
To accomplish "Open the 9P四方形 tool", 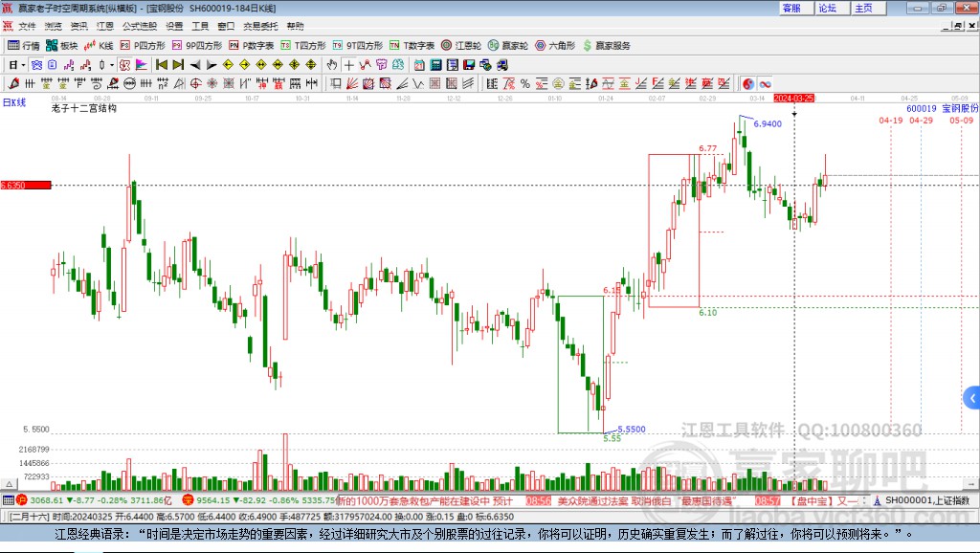I will tap(197, 46).
